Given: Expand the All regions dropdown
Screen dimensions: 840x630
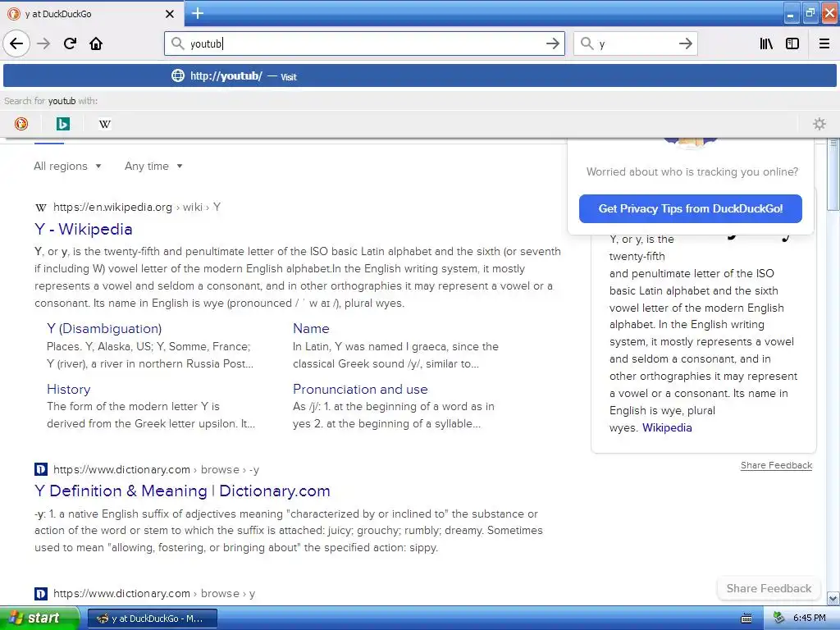Looking at the screenshot, I should (x=67, y=166).
